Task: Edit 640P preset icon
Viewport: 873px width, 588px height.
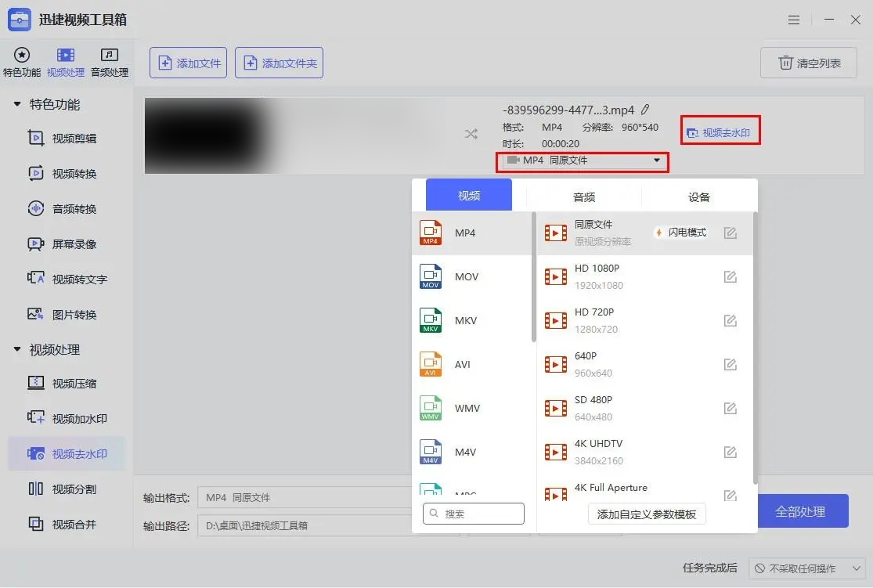Action: click(731, 364)
